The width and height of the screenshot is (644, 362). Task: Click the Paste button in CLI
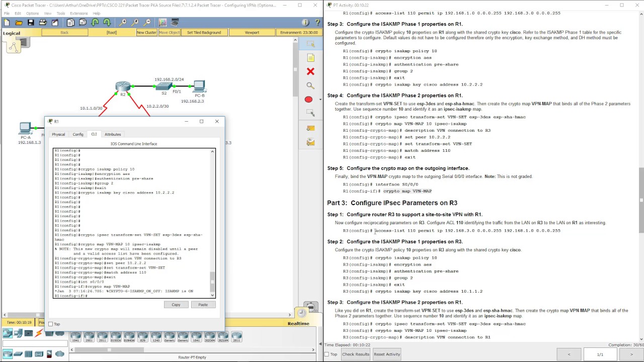point(203,305)
